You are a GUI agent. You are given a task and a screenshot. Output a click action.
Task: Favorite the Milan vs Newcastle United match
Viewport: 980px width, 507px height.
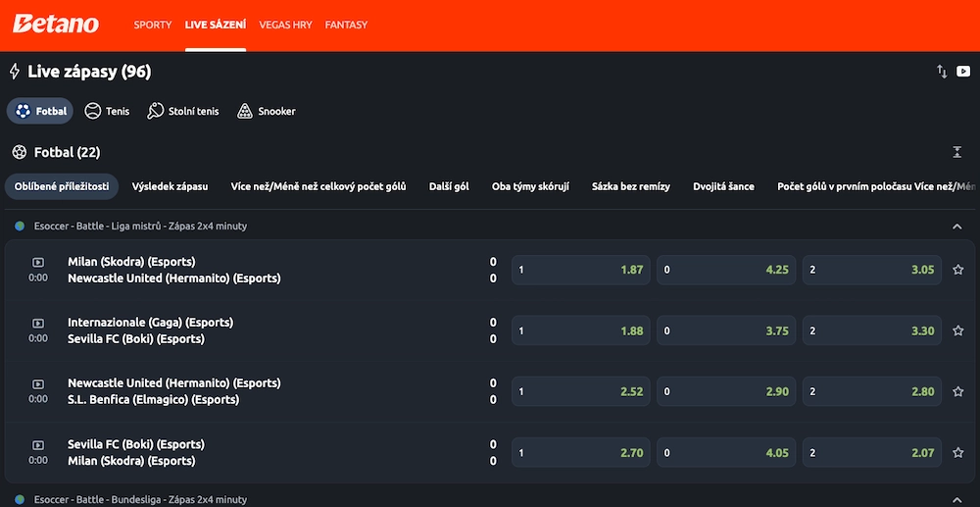point(957,270)
